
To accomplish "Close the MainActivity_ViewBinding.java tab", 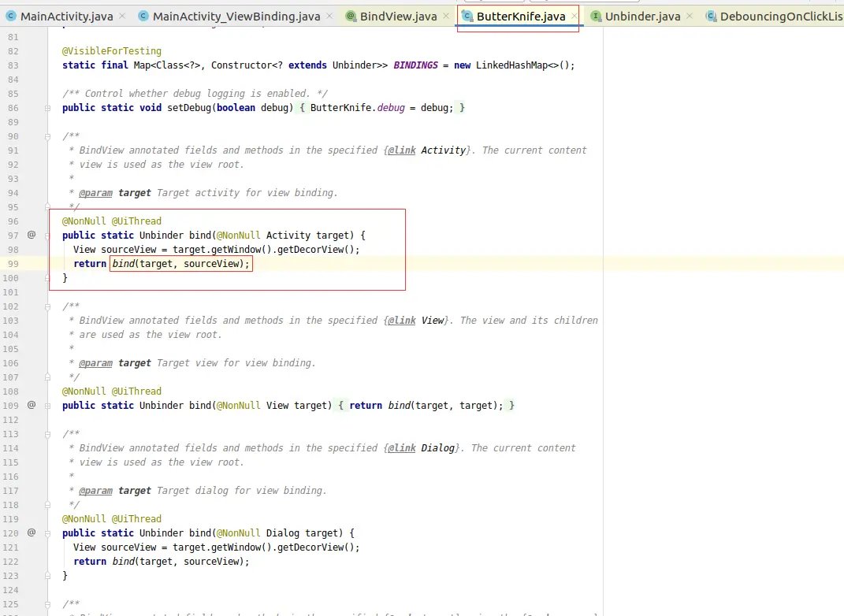I will pyautogui.click(x=329, y=16).
